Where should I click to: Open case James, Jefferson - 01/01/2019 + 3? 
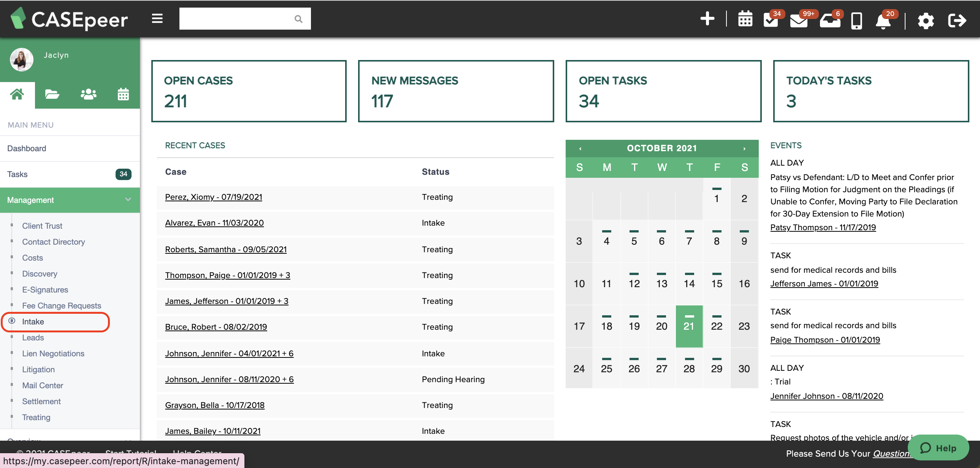point(227,301)
